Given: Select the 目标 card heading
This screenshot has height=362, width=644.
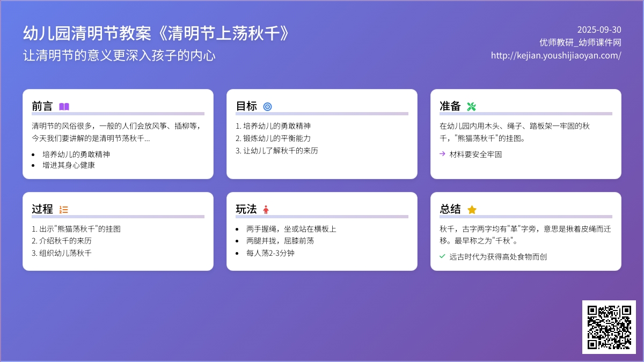Looking at the screenshot, I should pos(246,106).
